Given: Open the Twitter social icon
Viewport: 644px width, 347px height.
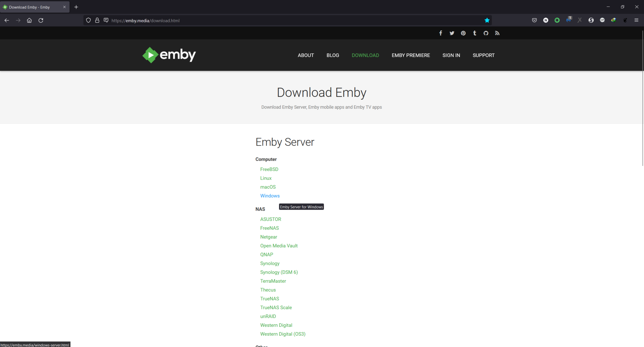Looking at the screenshot, I should [452, 33].
